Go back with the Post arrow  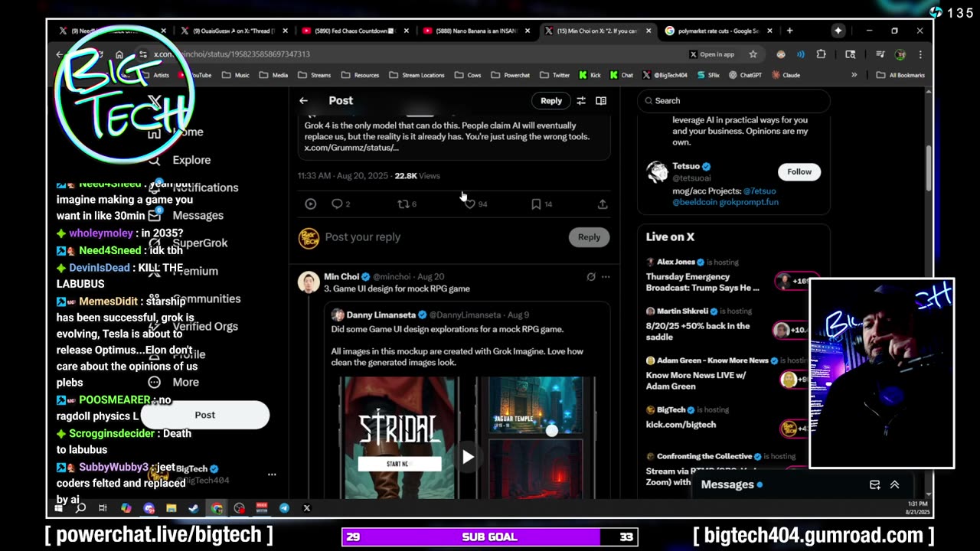pyautogui.click(x=303, y=101)
